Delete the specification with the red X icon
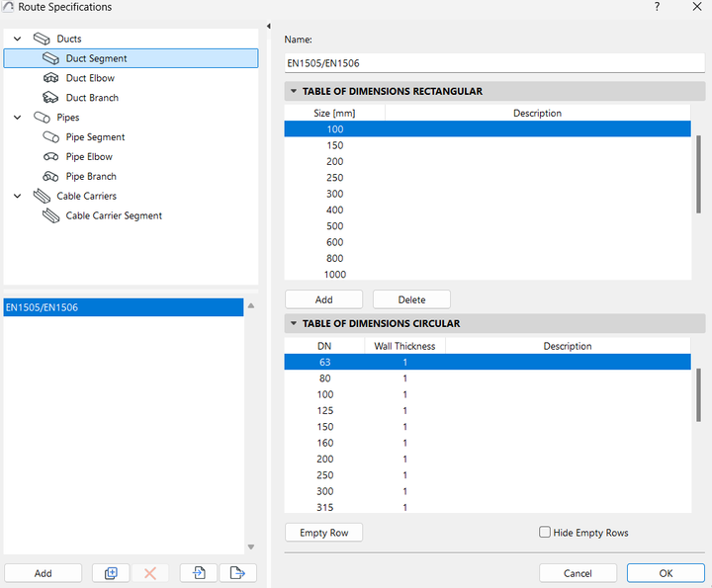712x588 pixels. (150, 573)
